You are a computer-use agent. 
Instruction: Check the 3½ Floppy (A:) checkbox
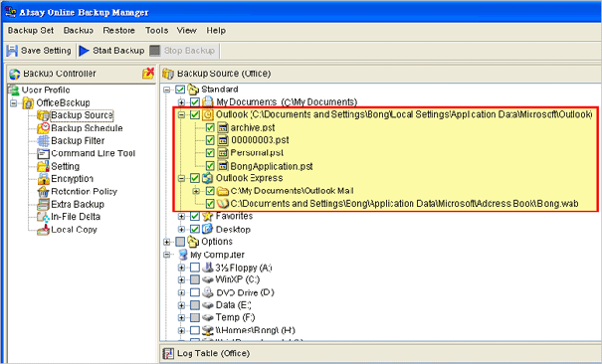(x=195, y=267)
